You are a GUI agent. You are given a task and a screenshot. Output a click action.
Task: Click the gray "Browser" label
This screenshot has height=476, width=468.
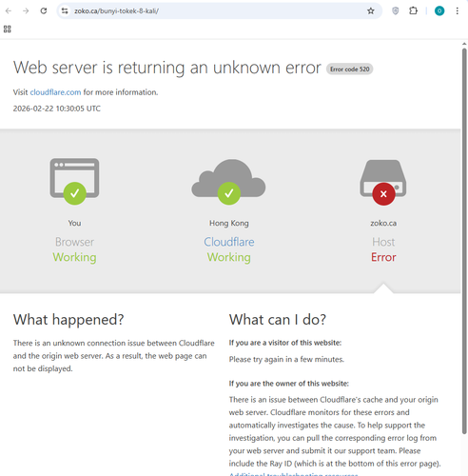point(74,242)
